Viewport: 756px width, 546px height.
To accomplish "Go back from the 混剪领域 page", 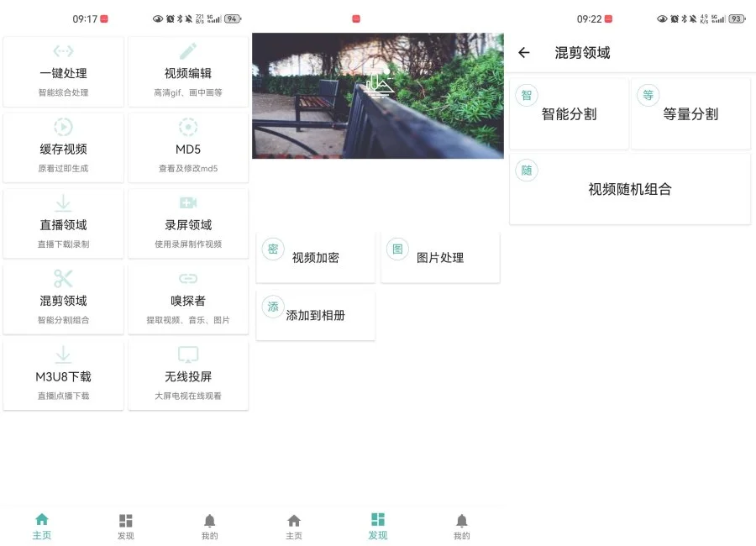I will pos(524,52).
